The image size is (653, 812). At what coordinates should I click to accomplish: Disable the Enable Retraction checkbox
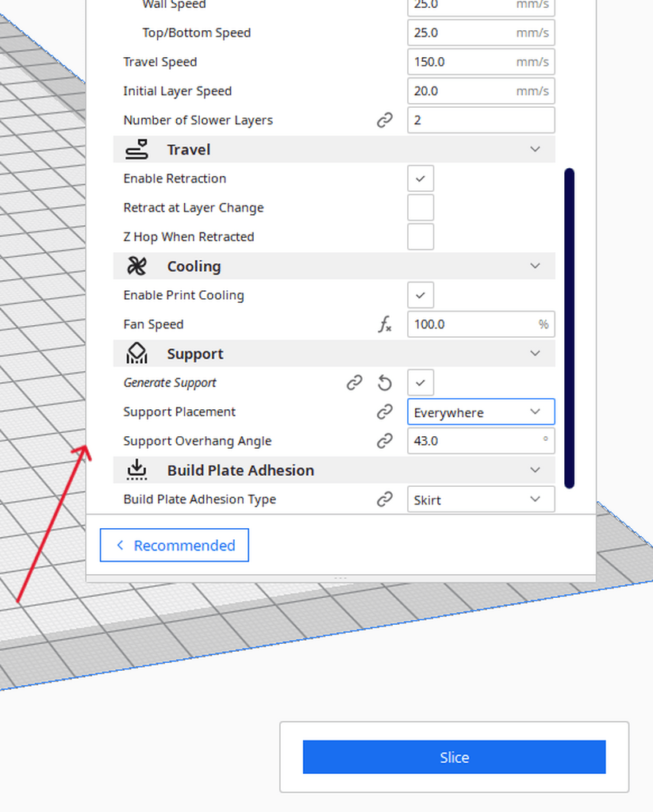point(421,178)
